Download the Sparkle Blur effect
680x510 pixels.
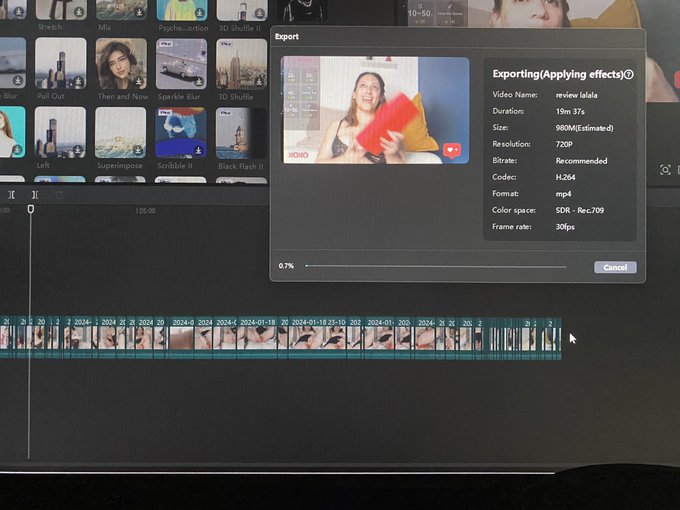(x=199, y=81)
